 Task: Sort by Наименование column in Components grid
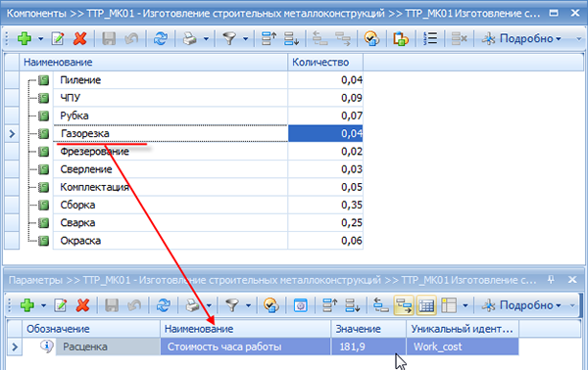tap(154, 63)
